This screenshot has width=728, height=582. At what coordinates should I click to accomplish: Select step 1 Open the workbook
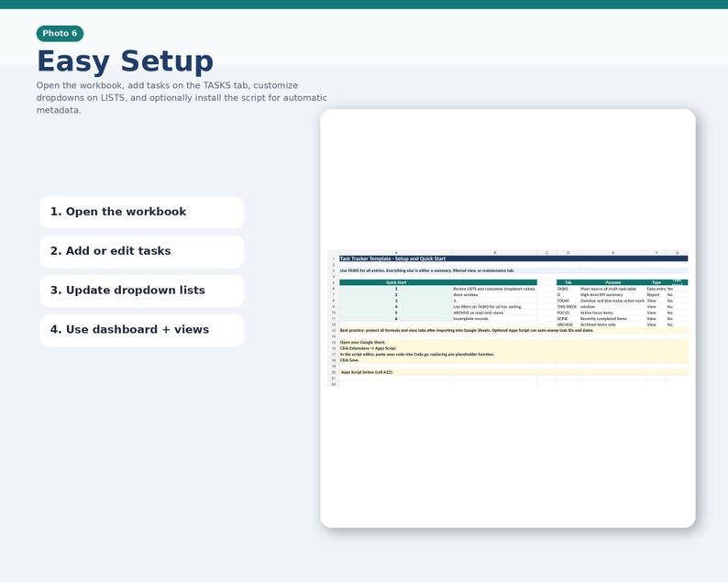[141, 212]
